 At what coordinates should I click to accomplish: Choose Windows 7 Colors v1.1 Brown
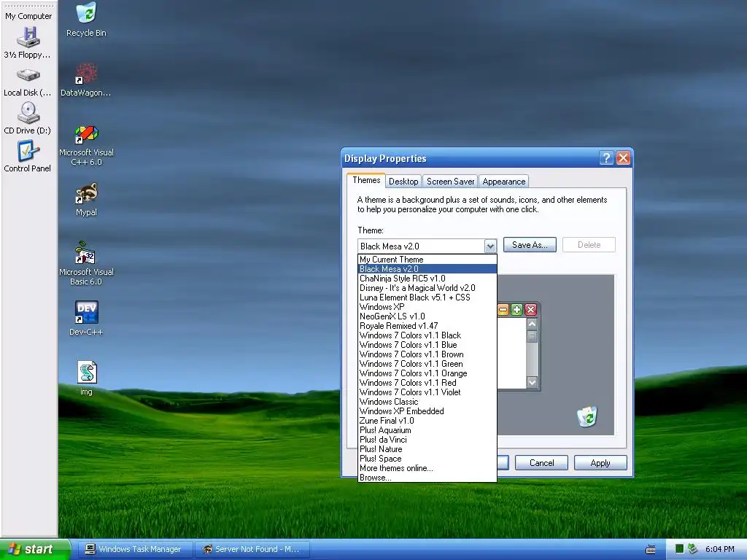[427, 354]
